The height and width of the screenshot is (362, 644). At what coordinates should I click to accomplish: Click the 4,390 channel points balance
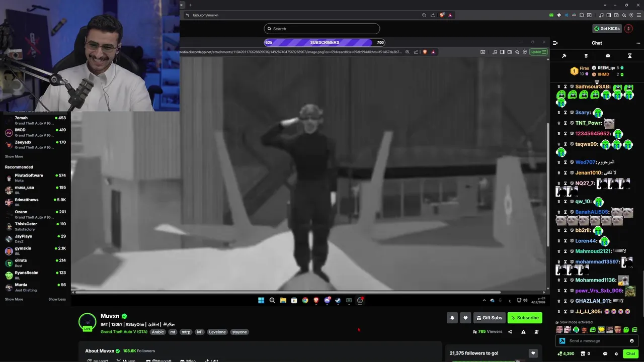coord(566,354)
